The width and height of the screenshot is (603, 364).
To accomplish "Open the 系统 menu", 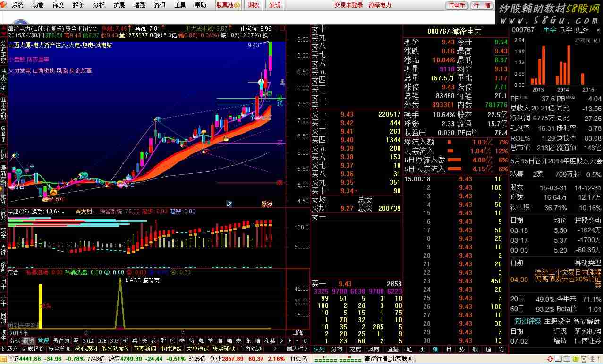I will pyautogui.click(x=18, y=5).
